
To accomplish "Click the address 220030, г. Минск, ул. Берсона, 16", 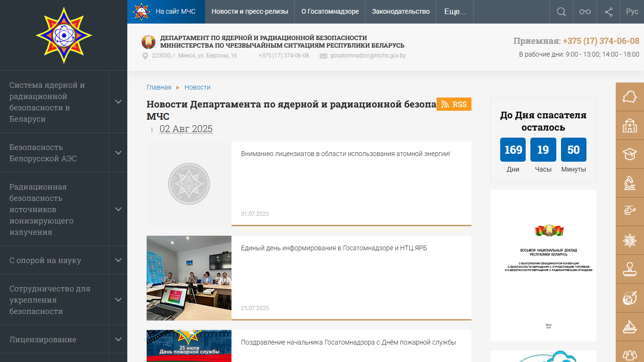I will point(194,56).
